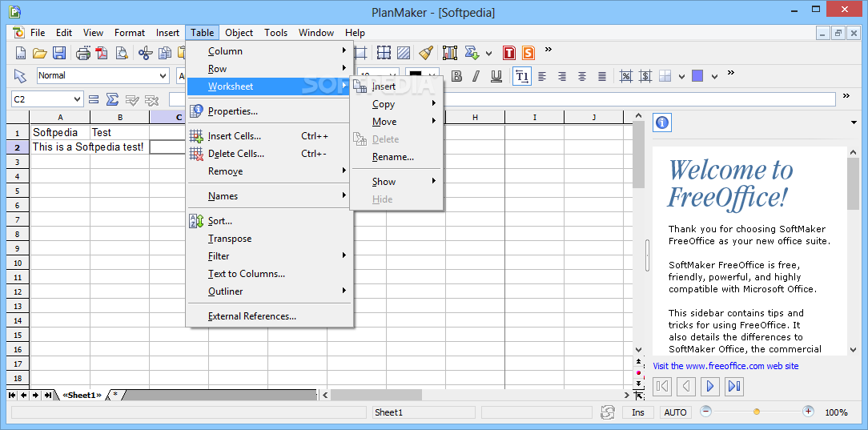Choose Transpose from the Table menu

click(270, 239)
